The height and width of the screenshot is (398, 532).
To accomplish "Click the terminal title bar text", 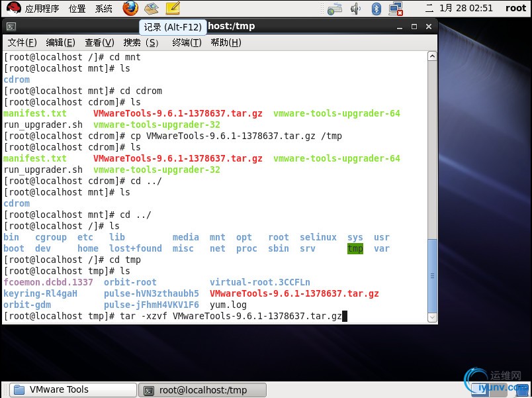I will tap(231, 26).
